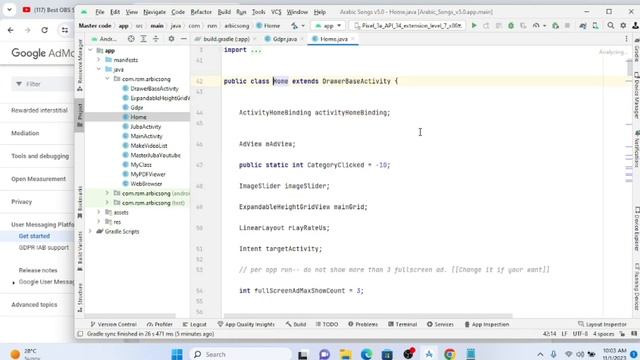
Task: Select MainActivity class in project tree
Action: click(x=146, y=136)
